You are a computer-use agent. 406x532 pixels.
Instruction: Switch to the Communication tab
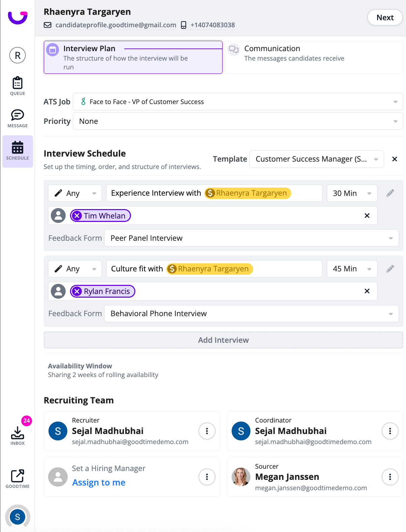coord(314,57)
